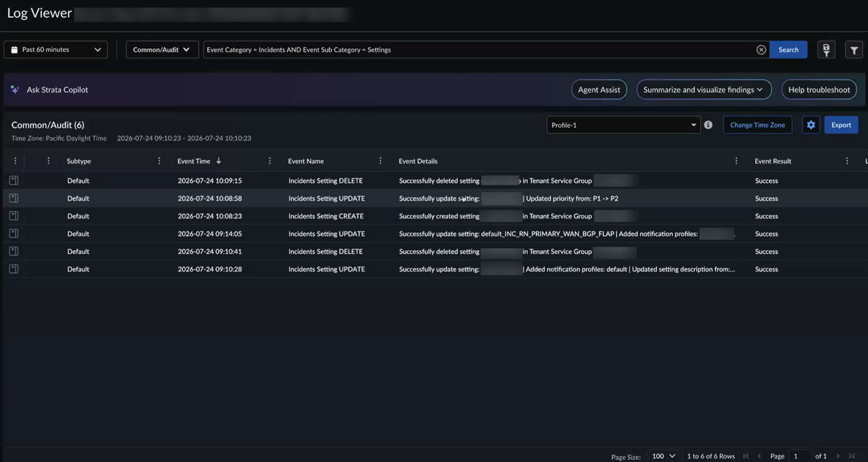Screen dimensions: 868x462
Task: Click event time 2026-07-24 09:10:41
Action: (210, 251)
